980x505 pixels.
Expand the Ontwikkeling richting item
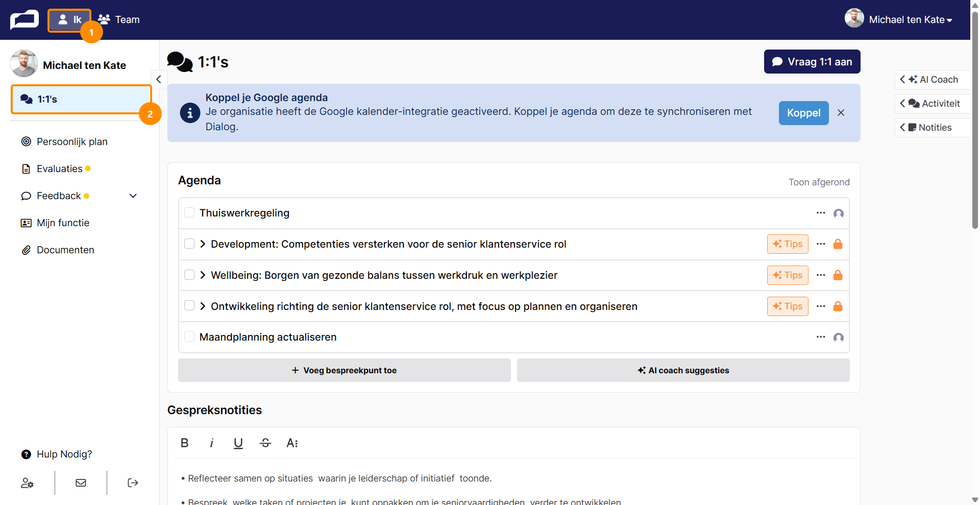203,306
